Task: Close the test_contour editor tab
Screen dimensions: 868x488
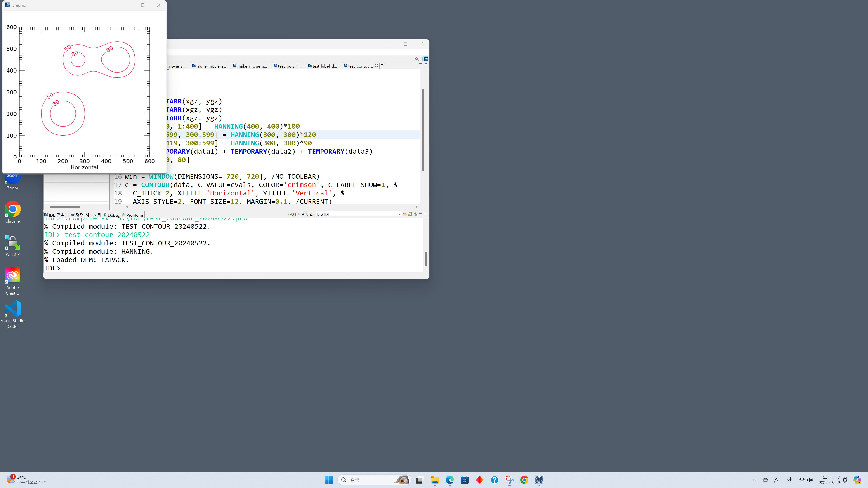Action: point(376,66)
